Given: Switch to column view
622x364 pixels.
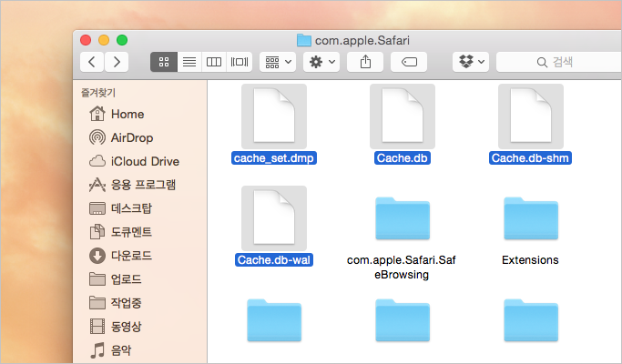Looking at the screenshot, I should click(214, 62).
